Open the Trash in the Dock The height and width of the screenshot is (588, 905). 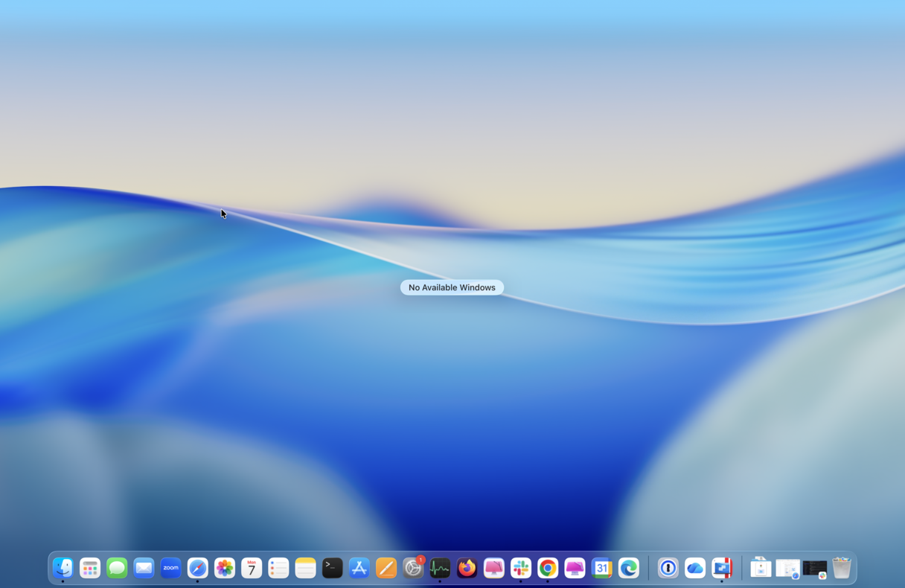point(842,568)
